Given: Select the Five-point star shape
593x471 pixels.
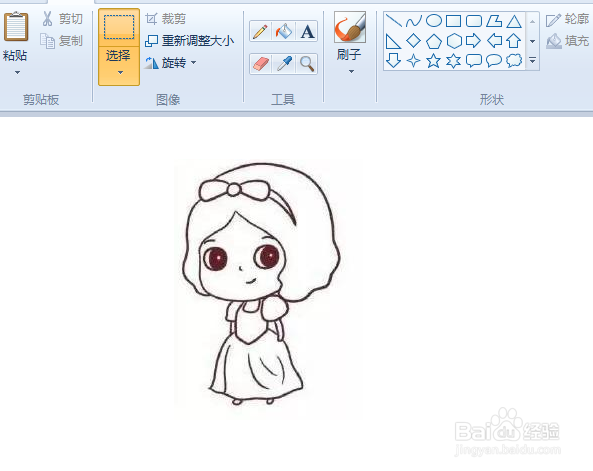Looking at the screenshot, I should pos(433,61).
